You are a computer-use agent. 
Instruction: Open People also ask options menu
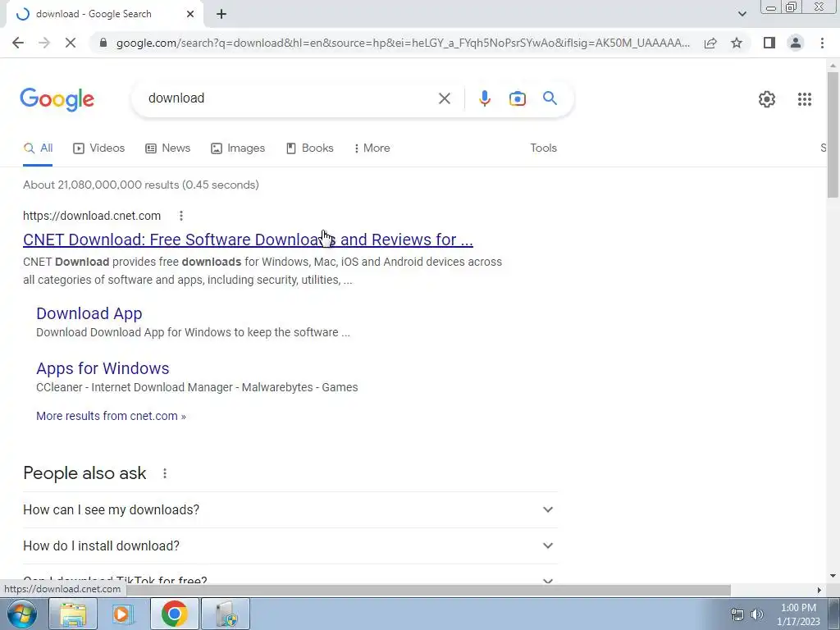[x=164, y=473]
